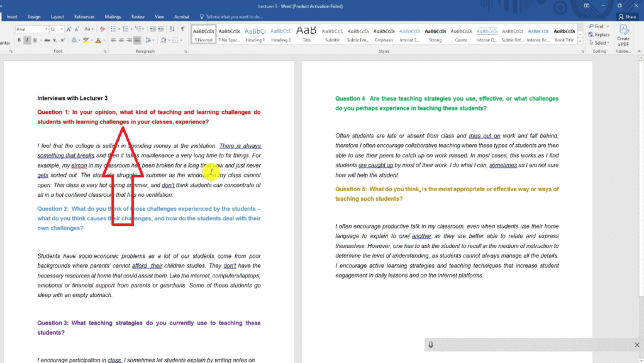Open the References ribbon tab
644x363 pixels.
[84, 17]
